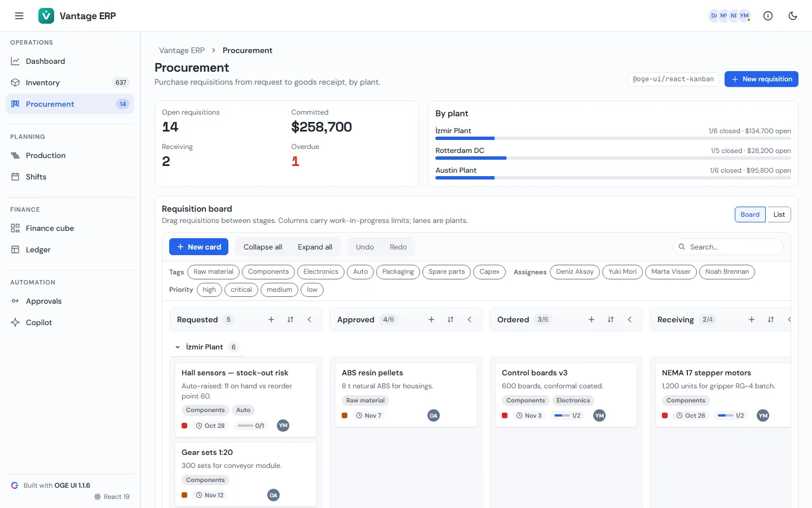Toggle the Spare parts tag filter
The image size is (812, 508).
pos(447,271)
